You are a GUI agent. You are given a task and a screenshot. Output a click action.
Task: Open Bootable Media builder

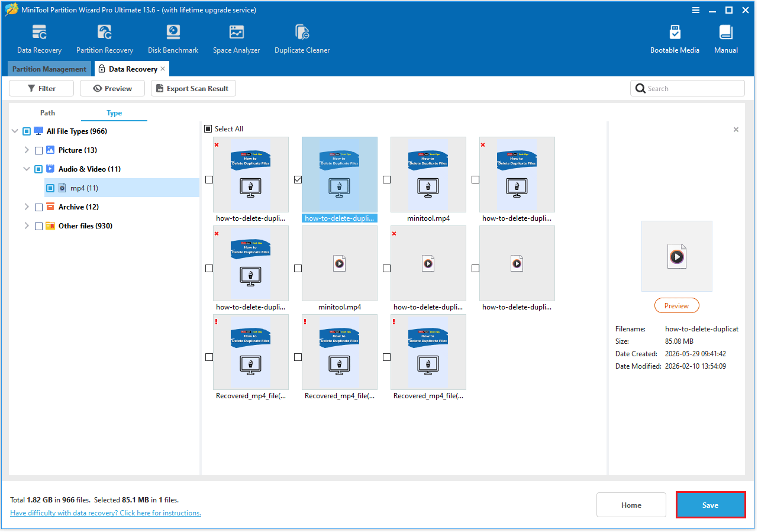coord(675,39)
